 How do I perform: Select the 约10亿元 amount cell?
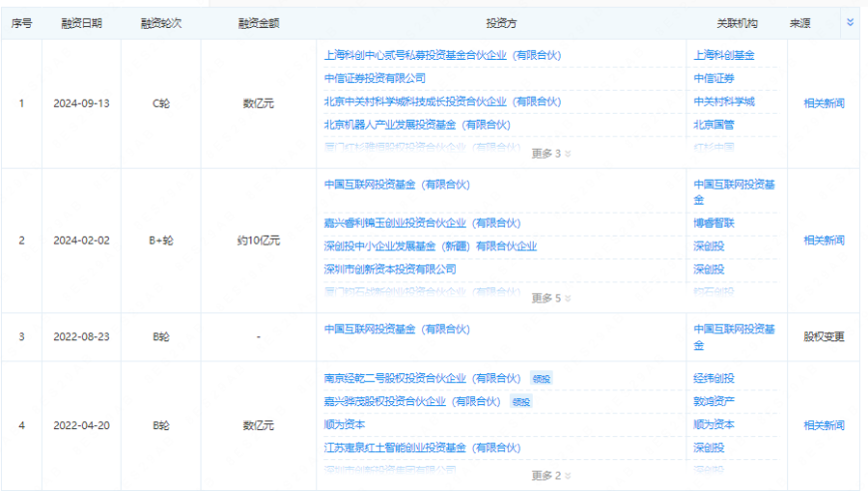(x=258, y=241)
